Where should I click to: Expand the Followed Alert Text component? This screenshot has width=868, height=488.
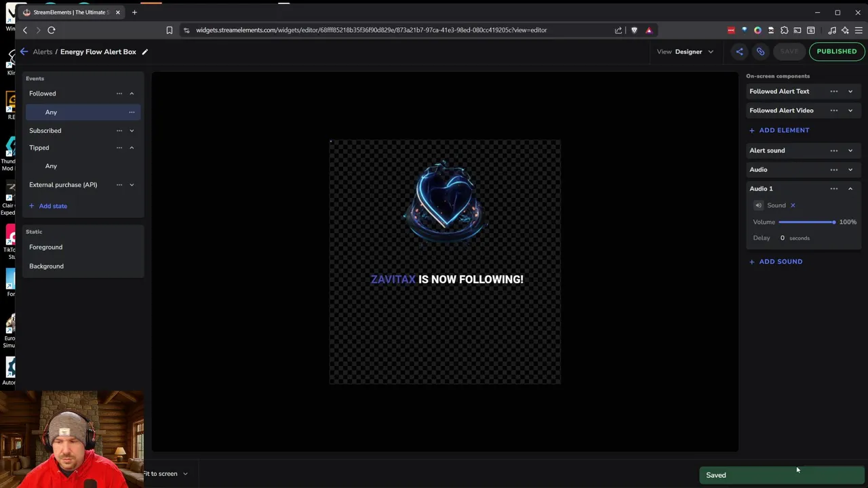(850, 91)
